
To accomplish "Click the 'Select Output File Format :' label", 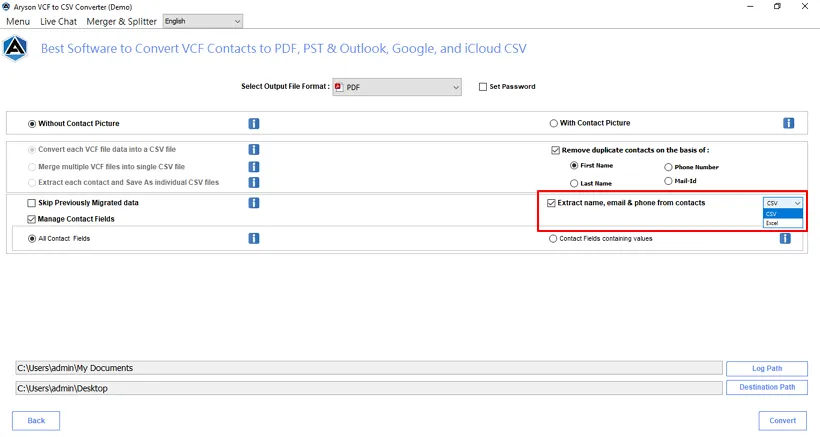I will coord(285,86).
